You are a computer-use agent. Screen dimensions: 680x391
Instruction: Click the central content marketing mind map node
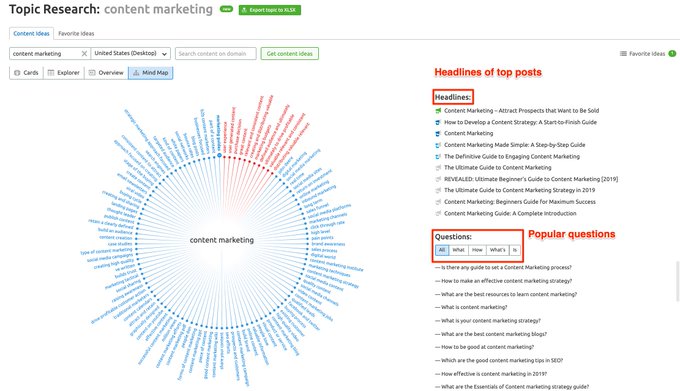point(222,240)
